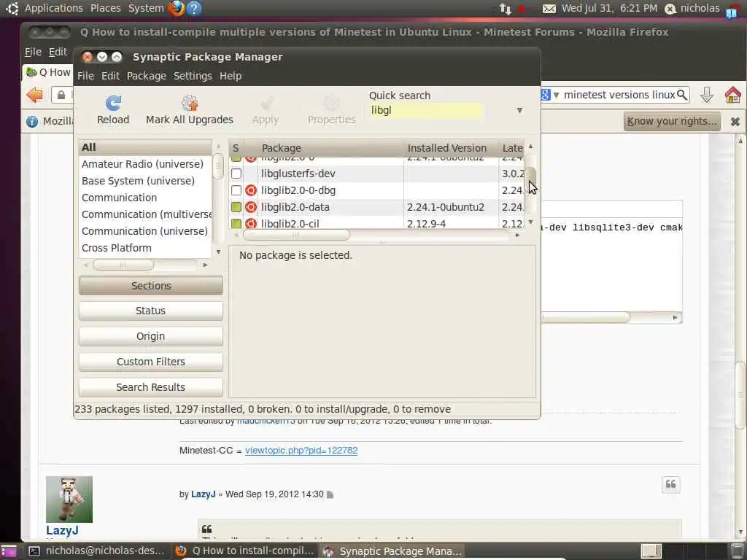The image size is (747, 560).
Task: Open the viewtopic.php?pid=122782 link
Action: [301, 451]
